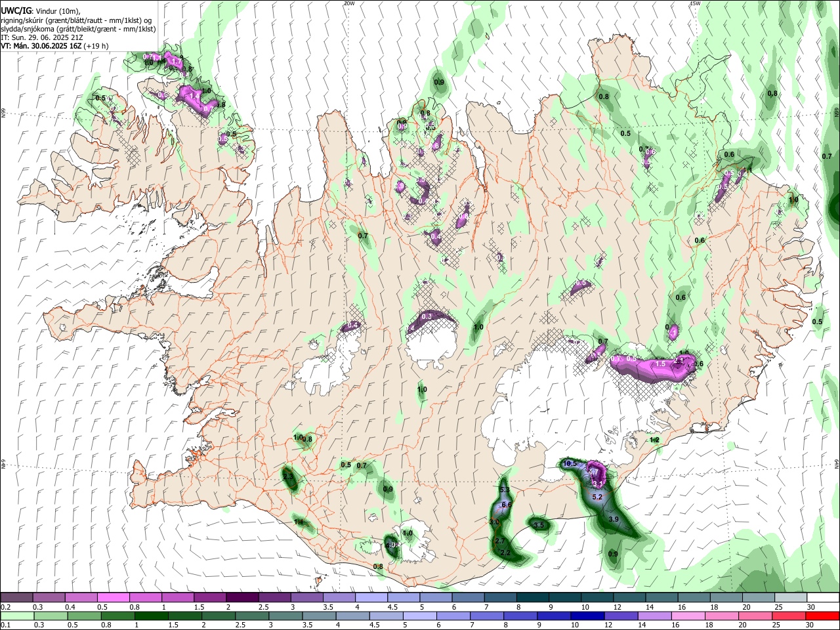Screen dimensions: 840x630
Task: Select the 6.6 rainfall label
Action: (506, 505)
